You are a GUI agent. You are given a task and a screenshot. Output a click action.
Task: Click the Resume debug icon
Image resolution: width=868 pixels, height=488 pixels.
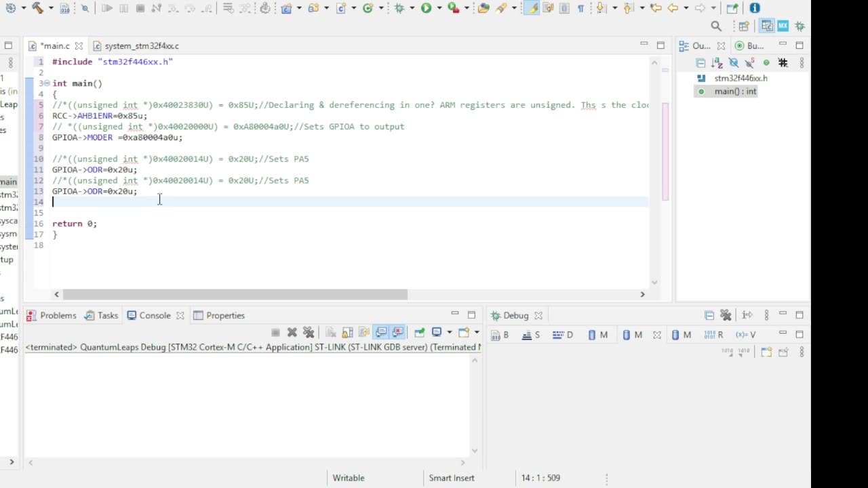tap(107, 8)
